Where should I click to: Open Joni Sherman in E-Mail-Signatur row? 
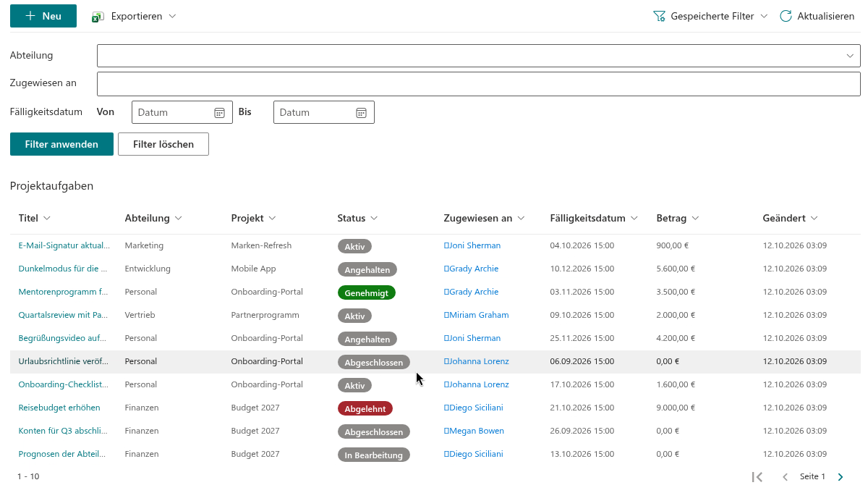(x=472, y=245)
